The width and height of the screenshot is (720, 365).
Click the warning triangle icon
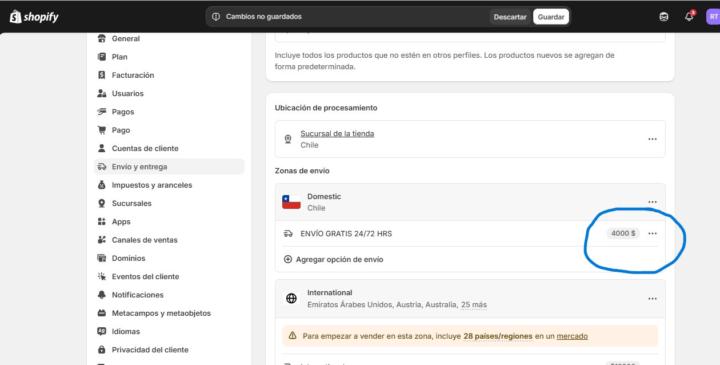click(x=292, y=336)
